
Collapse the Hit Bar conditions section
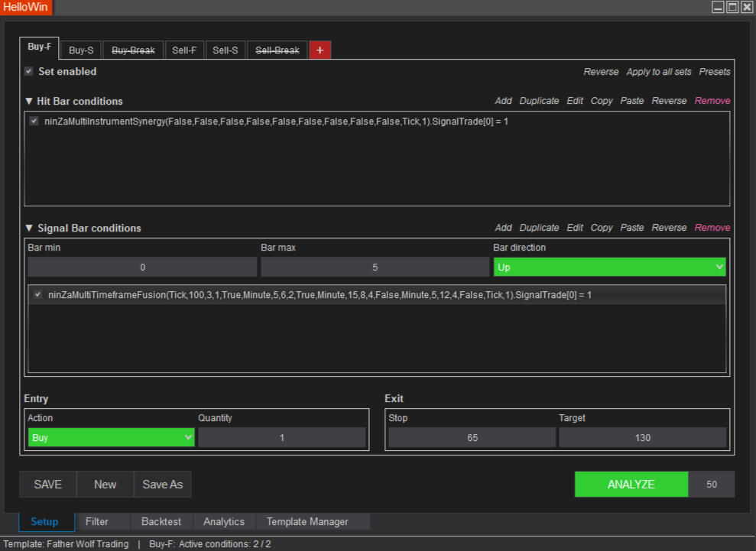click(29, 101)
